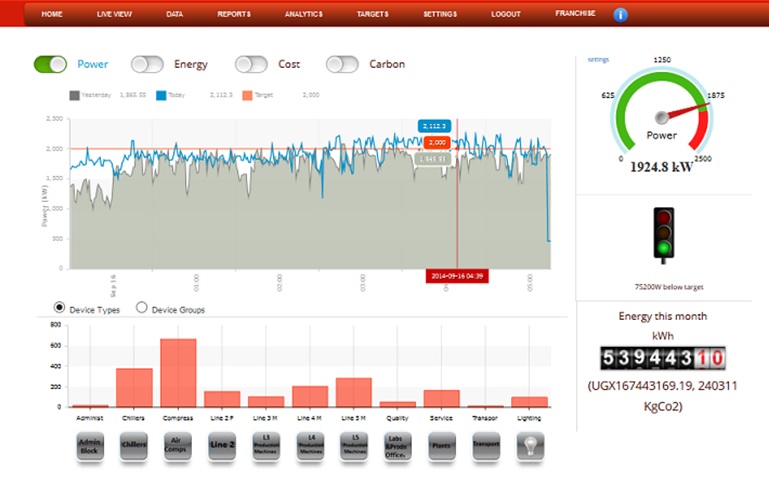Open the Analytics menu

pos(303,15)
